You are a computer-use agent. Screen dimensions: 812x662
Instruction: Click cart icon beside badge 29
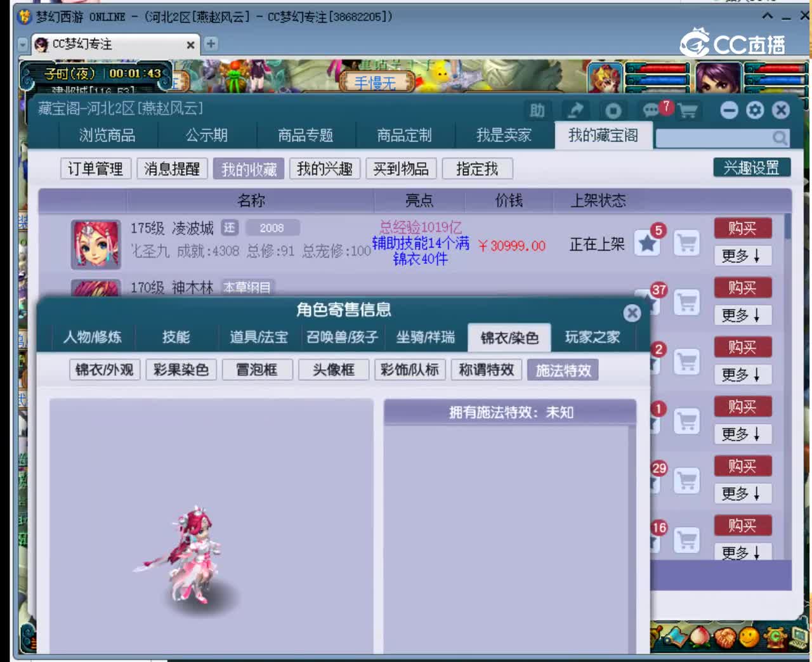click(x=686, y=481)
